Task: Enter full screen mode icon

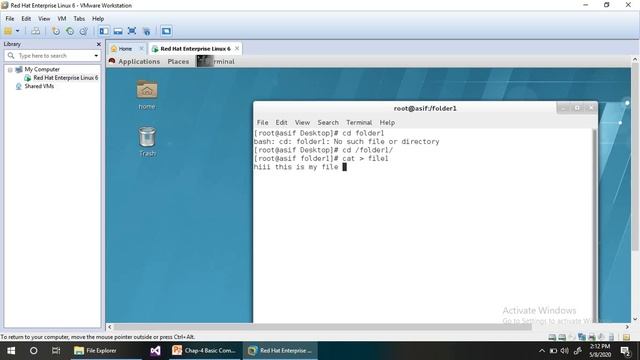Action: tap(132, 31)
